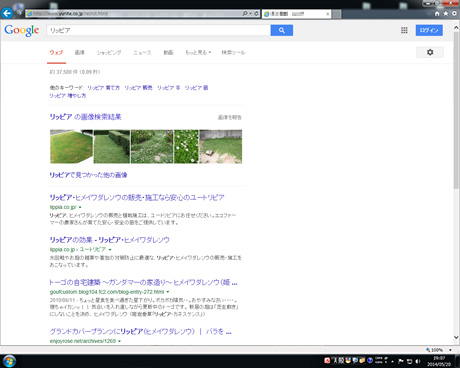Open リッピア の画像検索結果 heading link
The image size is (460, 368).
(x=85, y=117)
